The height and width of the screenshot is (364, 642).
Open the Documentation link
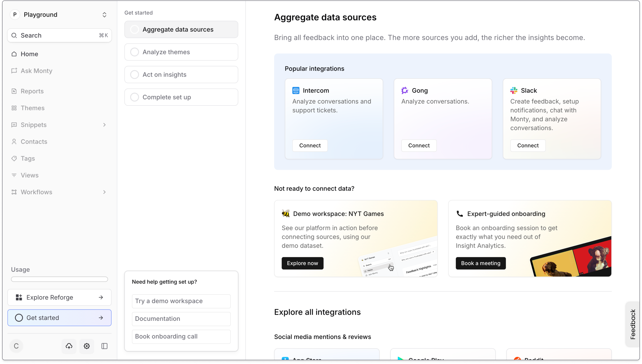(181, 319)
